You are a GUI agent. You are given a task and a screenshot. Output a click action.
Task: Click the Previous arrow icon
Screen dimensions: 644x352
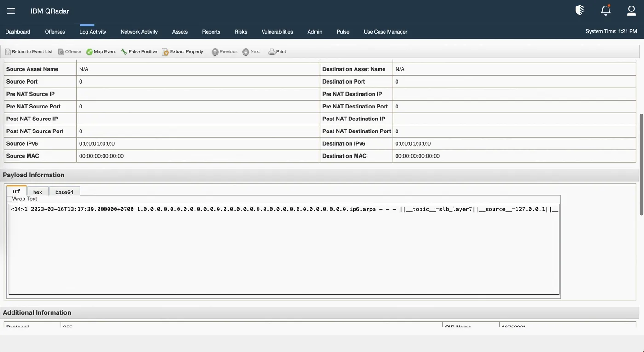coord(215,52)
